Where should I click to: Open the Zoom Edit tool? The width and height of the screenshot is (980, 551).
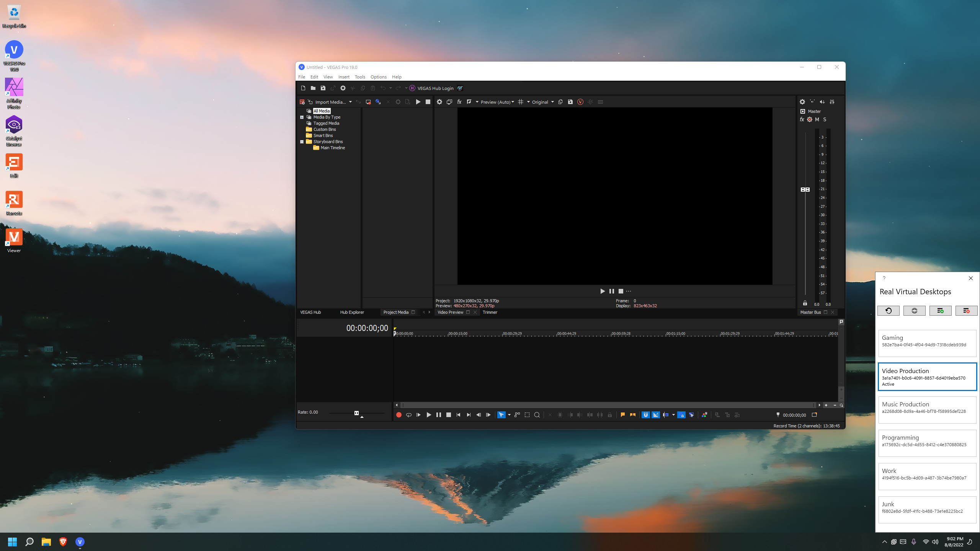coord(537,415)
